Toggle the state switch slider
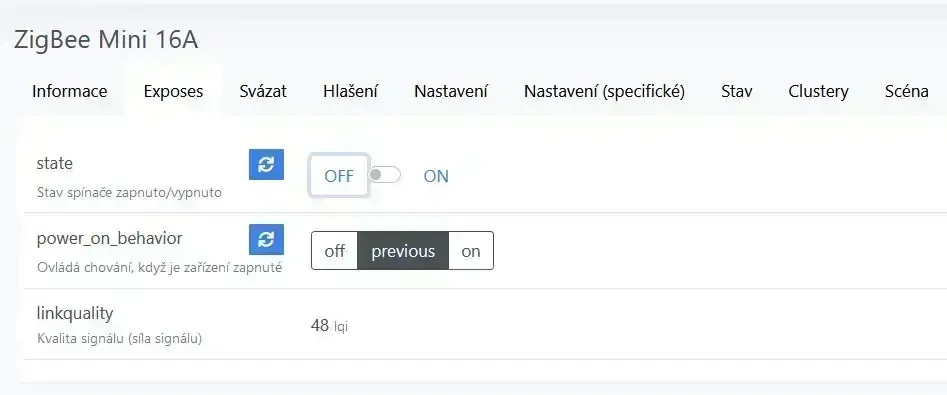947x395 pixels. [x=385, y=175]
